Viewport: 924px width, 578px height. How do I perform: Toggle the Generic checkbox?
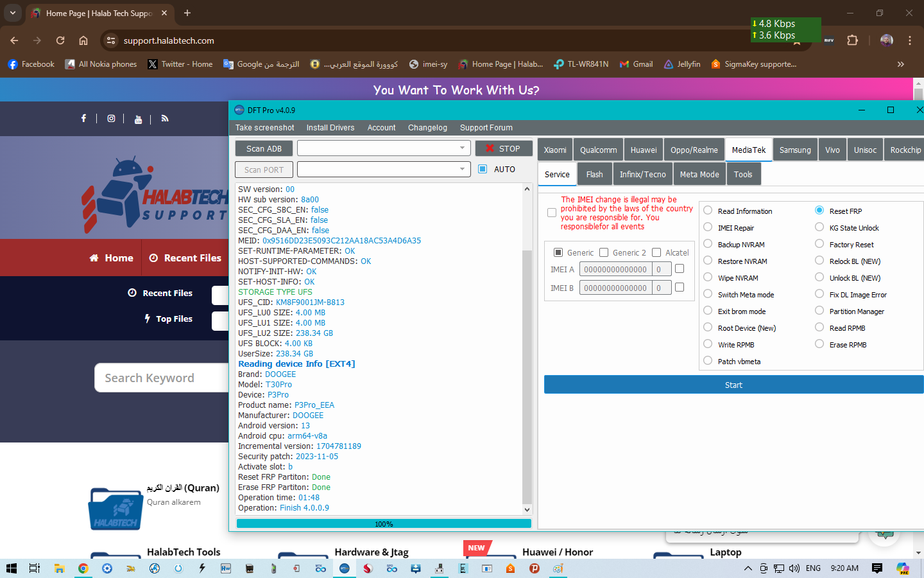(558, 252)
